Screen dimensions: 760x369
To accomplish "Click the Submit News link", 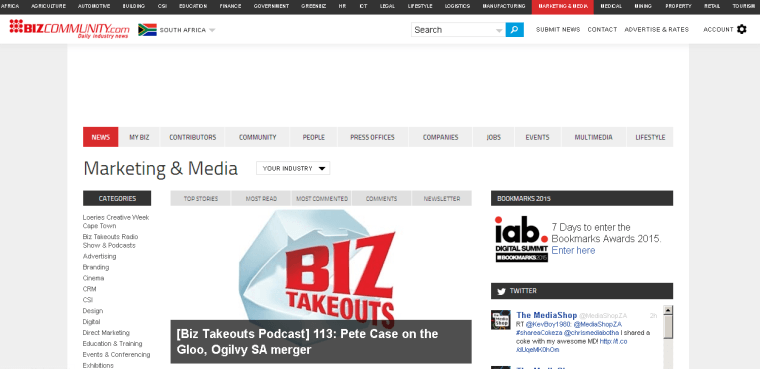I will [x=558, y=30].
